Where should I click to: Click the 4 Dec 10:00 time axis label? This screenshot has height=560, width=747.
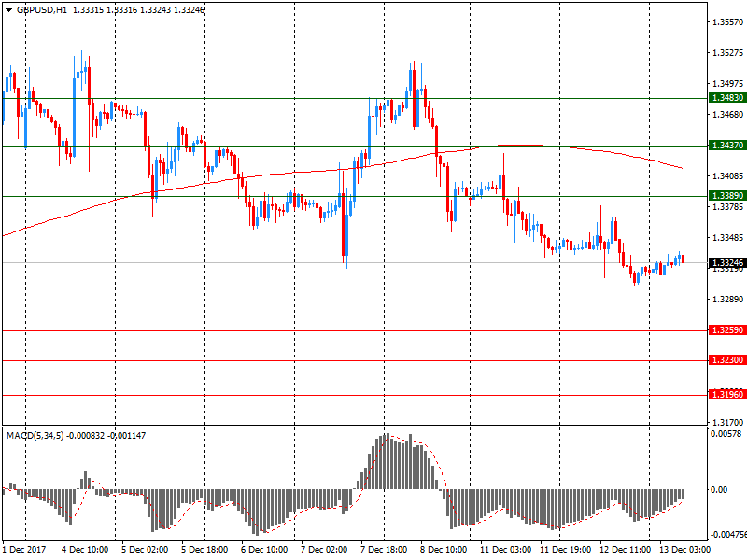85,550
